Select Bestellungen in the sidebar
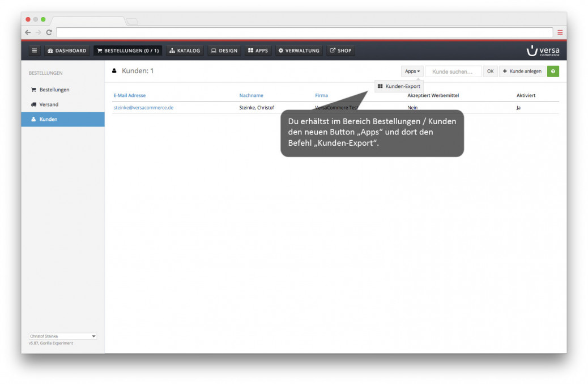The width and height of the screenshot is (588, 384). click(63, 90)
